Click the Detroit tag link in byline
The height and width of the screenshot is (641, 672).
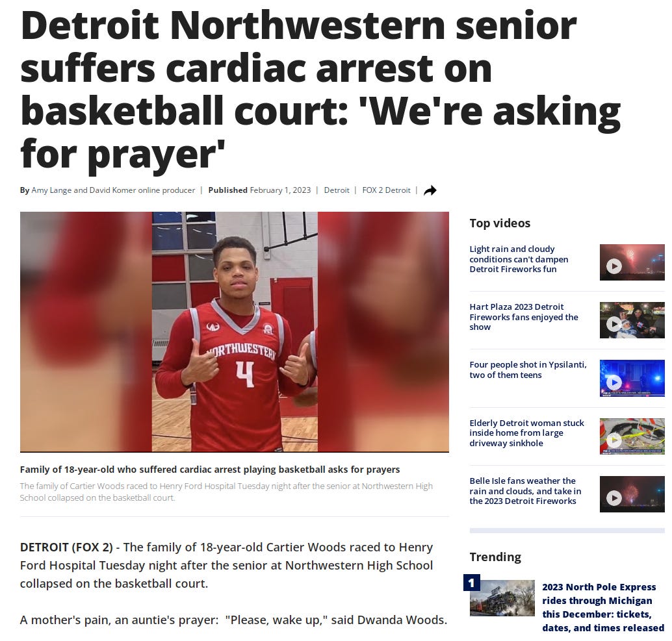point(337,190)
